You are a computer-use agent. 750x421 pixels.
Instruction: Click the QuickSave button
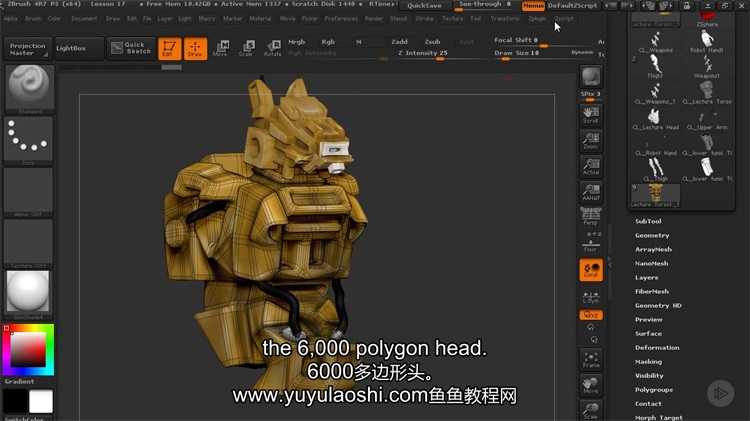(425, 6)
